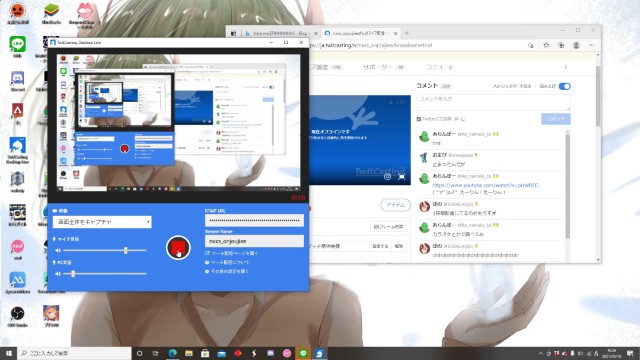Click the read aloud icon in address bar
This screenshot has width=640, height=360.
click(x=531, y=45)
